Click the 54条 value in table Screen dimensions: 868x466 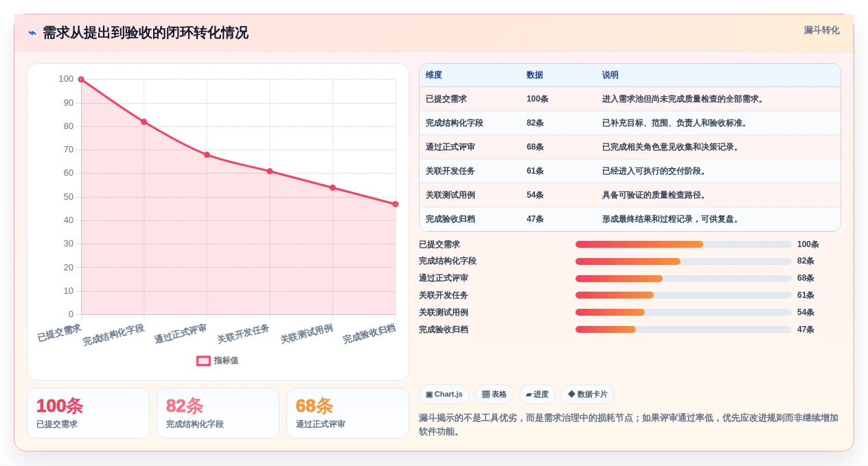click(x=536, y=195)
